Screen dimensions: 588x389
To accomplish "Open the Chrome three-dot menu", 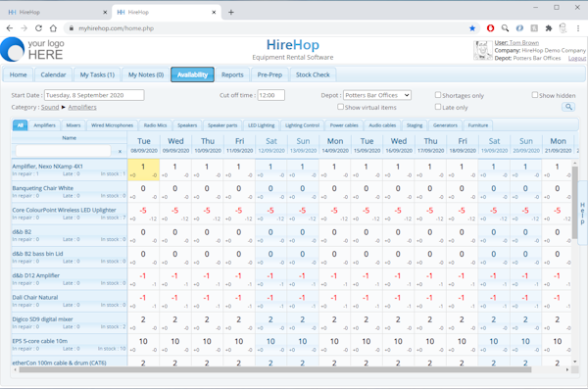I will coord(578,28).
